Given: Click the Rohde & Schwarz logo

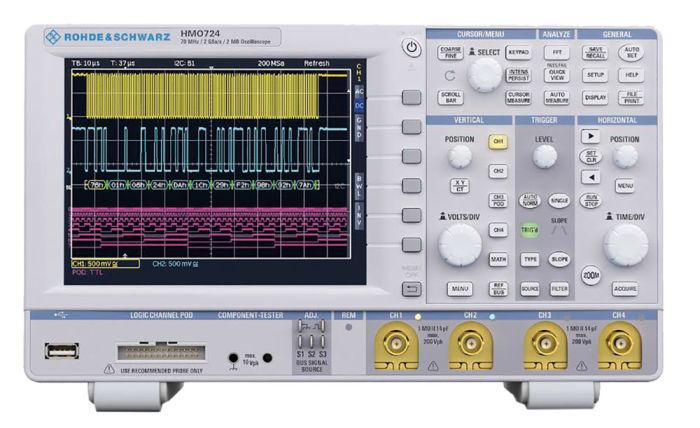Looking at the screenshot, I should click(108, 37).
